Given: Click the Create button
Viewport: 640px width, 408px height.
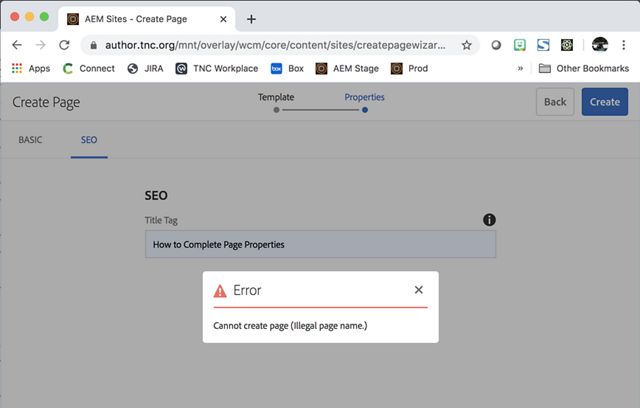Looking at the screenshot, I should click(604, 102).
